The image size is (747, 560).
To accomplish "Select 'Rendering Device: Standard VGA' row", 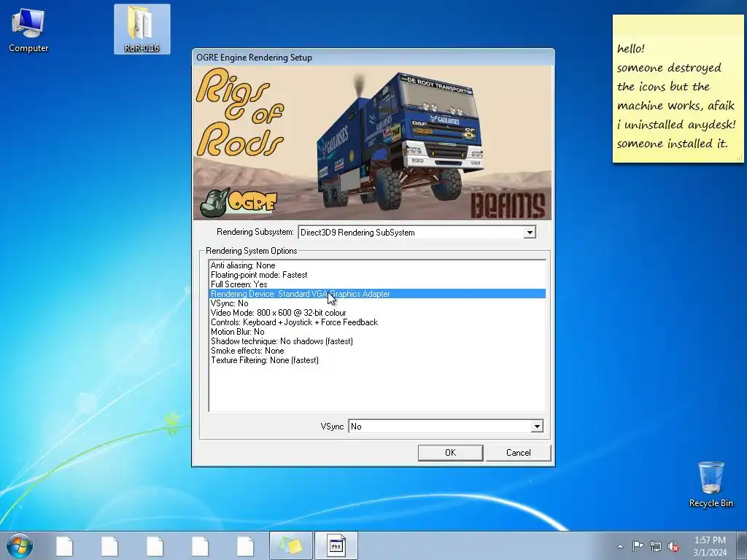I will click(x=377, y=294).
